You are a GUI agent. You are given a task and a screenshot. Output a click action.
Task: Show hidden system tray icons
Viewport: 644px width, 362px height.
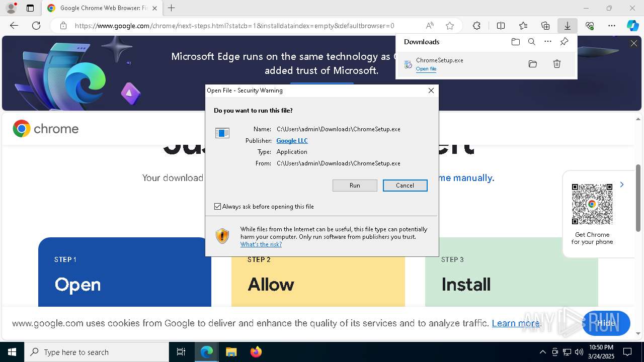[542, 352]
